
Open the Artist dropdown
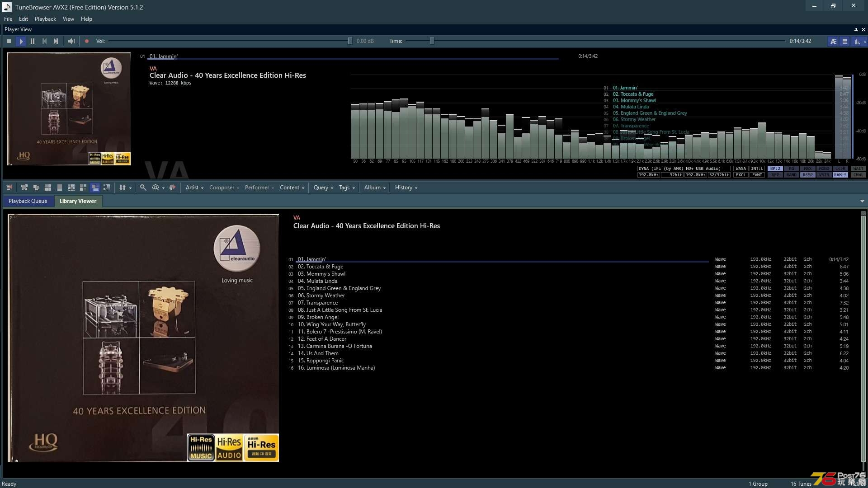(194, 188)
